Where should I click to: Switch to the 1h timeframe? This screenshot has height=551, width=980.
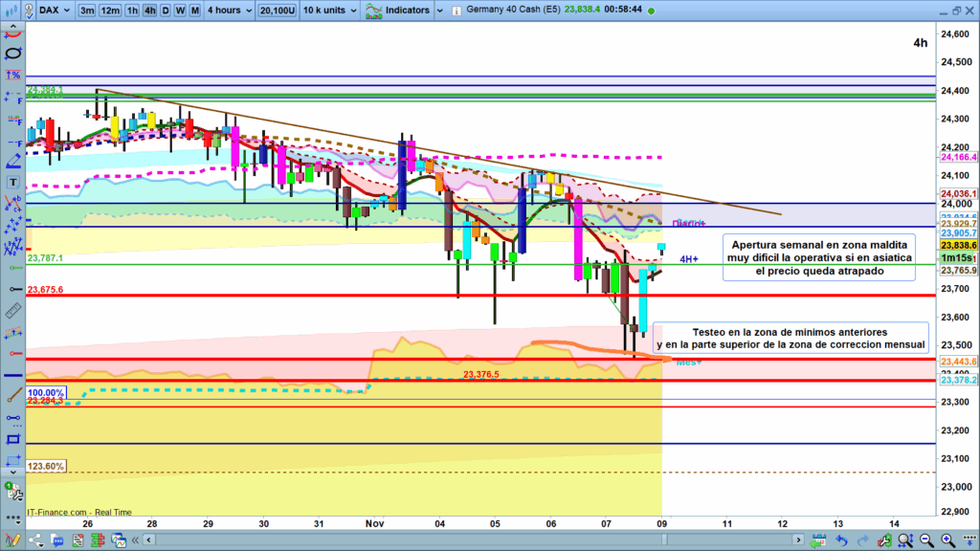pyautogui.click(x=132, y=11)
